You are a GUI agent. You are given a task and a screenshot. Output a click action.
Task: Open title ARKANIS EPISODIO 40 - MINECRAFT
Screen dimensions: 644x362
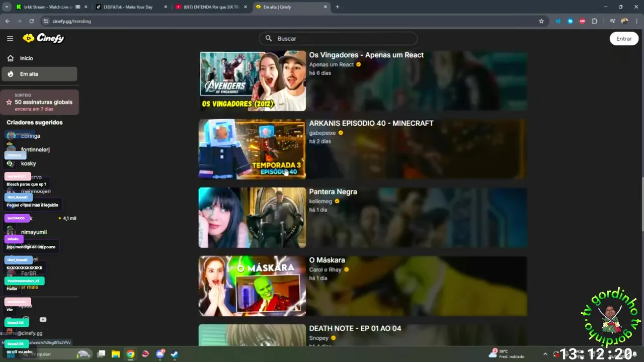(x=371, y=123)
